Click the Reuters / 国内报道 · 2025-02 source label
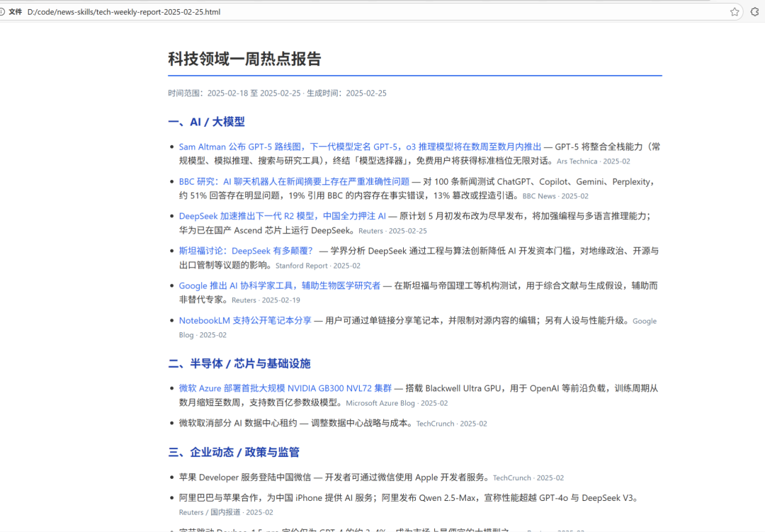765x532 pixels. pos(226,512)
